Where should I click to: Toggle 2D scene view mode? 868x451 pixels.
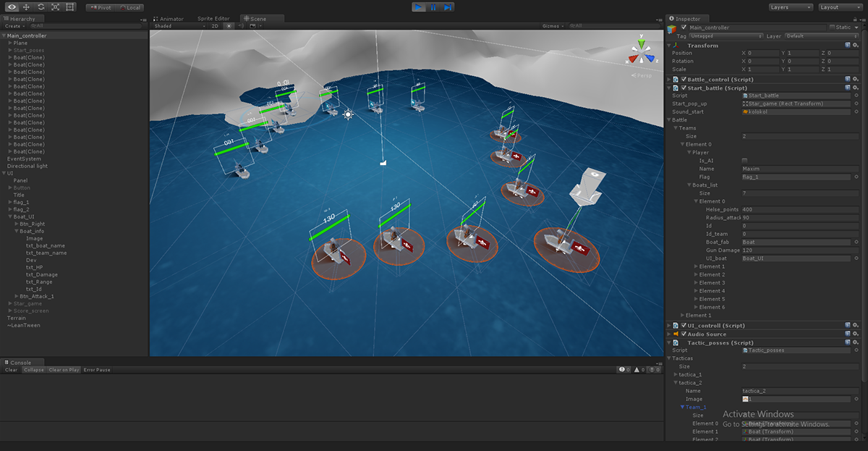[216, 25]
